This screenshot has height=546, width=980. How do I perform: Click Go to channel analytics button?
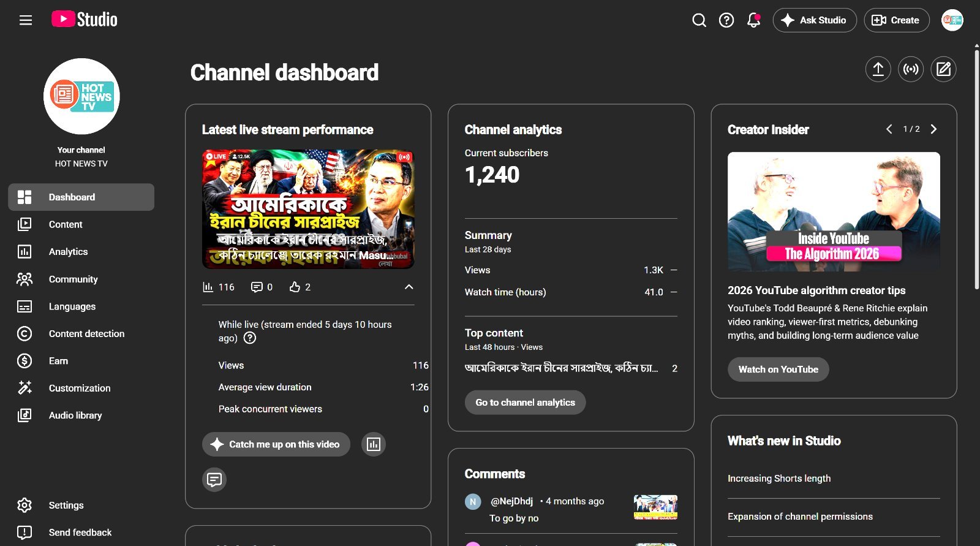(x=526, y=403)
